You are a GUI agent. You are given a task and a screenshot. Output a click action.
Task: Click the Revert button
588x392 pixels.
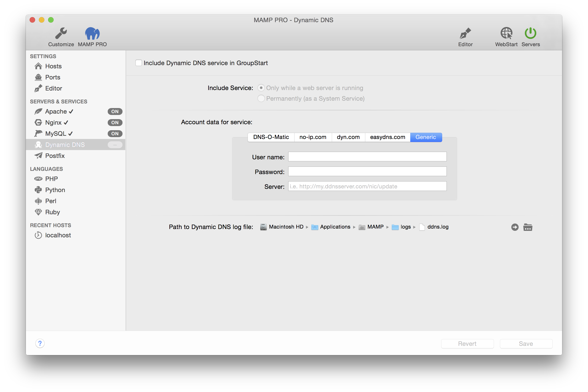467,344
